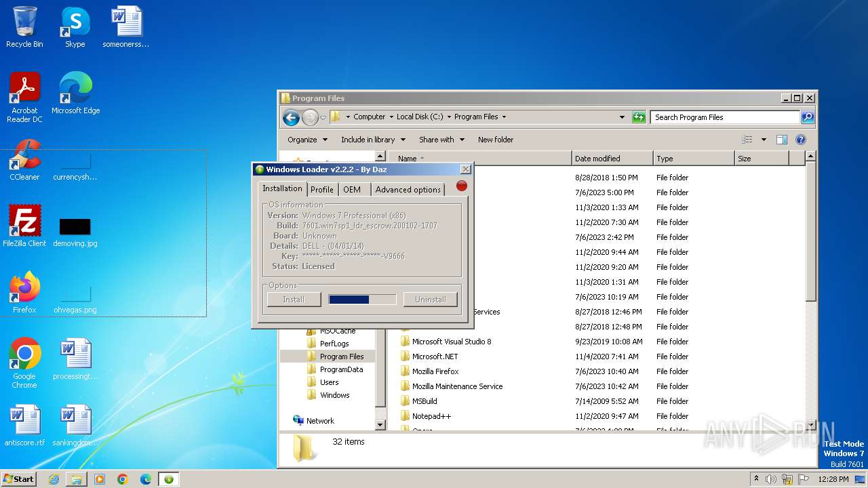
Task: Select the currencysh file icon on desktop
Action: click(75, 165)
